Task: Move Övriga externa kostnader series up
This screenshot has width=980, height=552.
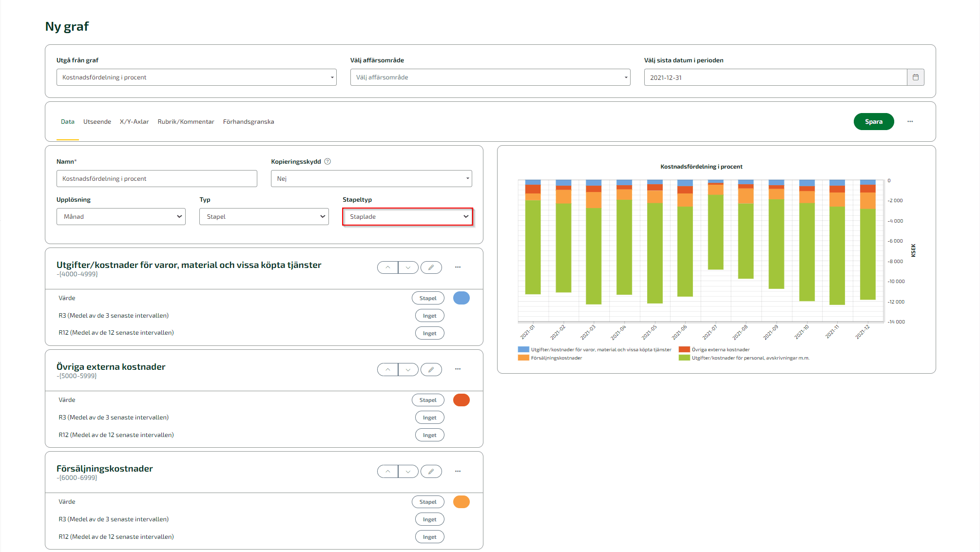Action: tap(387, 369)
